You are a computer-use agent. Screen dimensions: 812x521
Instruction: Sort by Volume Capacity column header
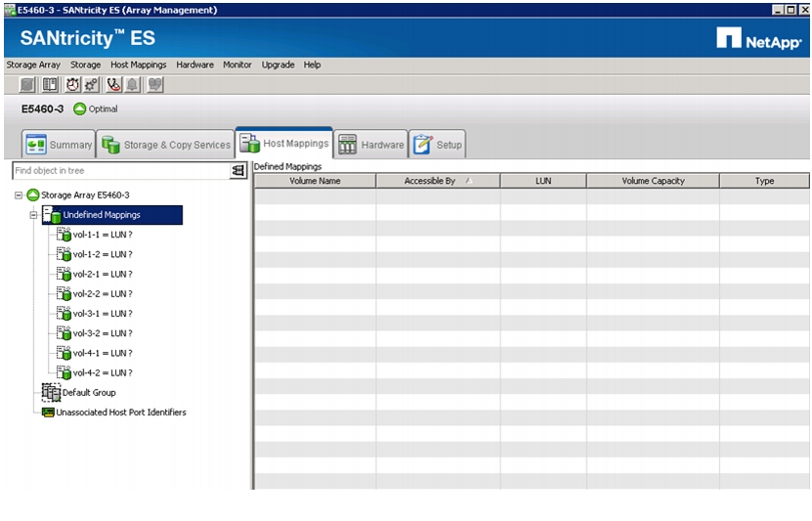click(x=653, y=181)
